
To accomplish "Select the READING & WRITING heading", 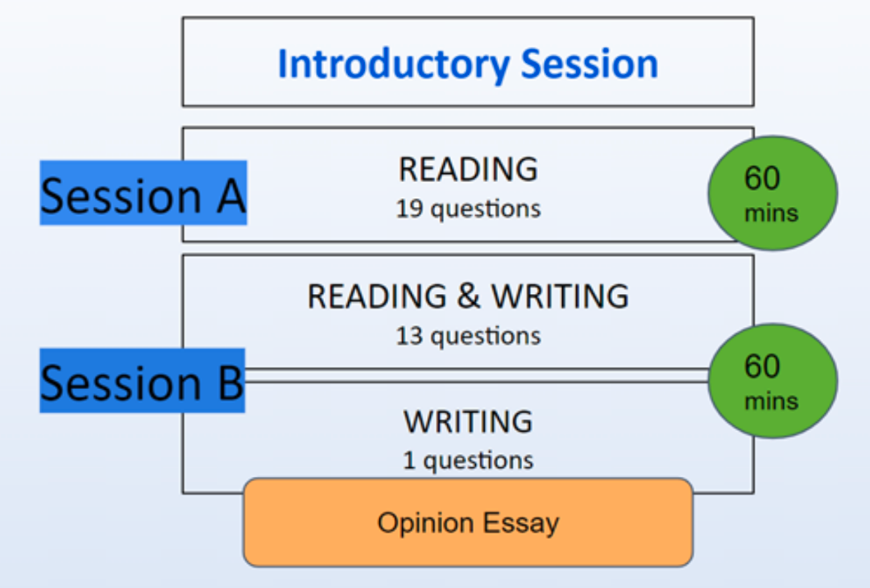I will tap(468, 296).
